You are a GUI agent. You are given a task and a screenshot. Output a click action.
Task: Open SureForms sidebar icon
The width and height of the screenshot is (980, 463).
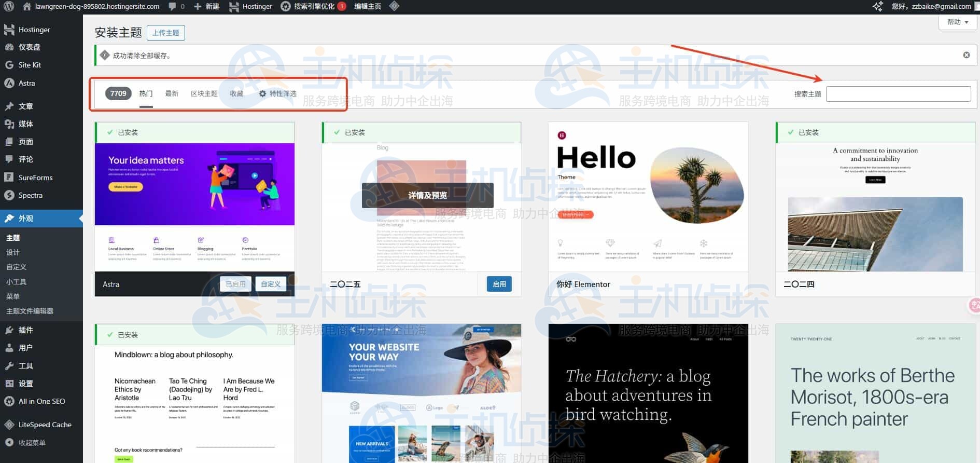click(x=9, y=177)
